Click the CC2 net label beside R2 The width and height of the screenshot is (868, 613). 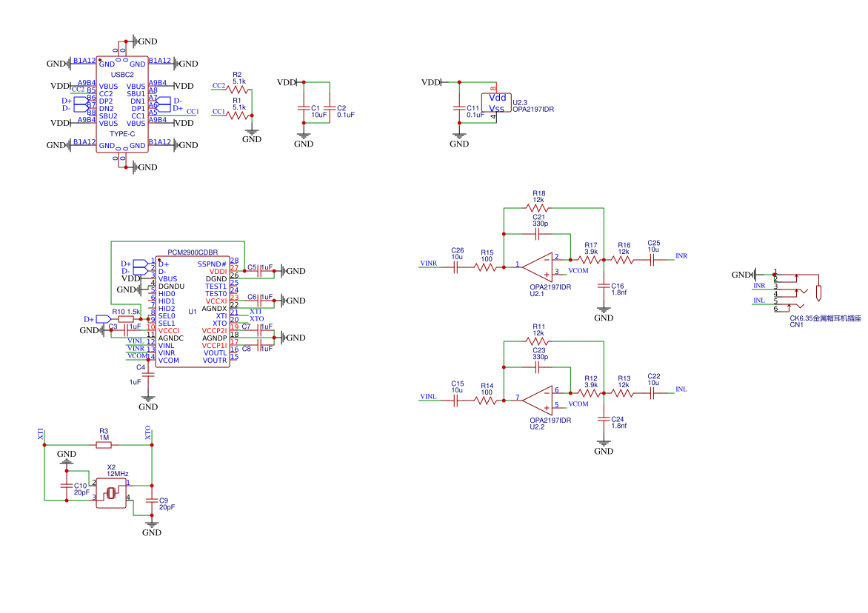point(218,86)
